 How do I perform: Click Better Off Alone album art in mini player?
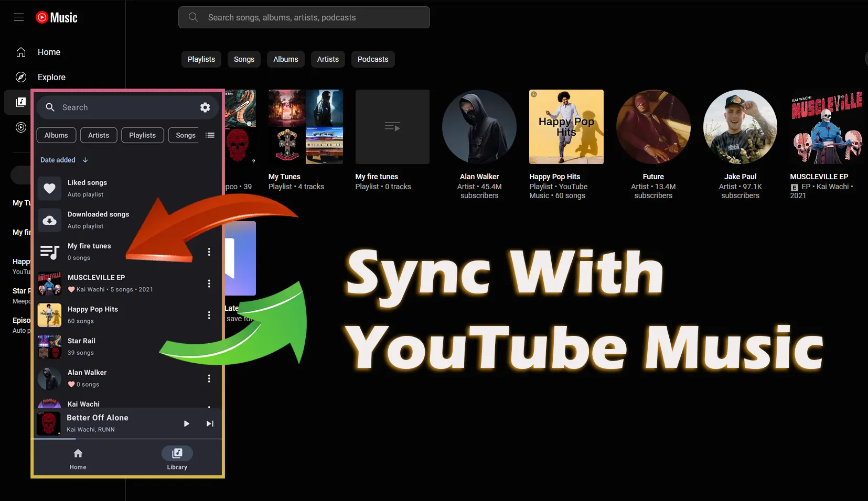pos(49,423)
